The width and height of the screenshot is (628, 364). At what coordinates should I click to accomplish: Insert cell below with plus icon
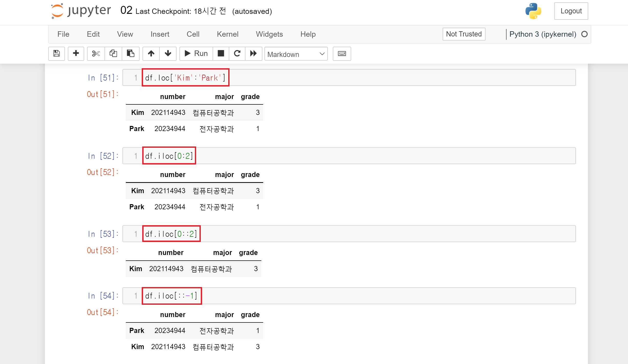coord(76,53)
